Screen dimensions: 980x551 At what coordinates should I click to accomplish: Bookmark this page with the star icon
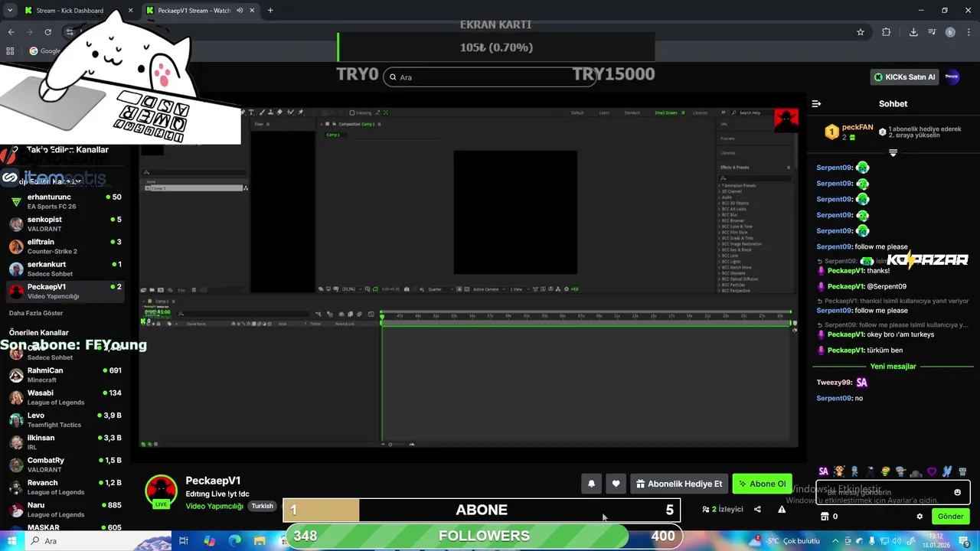[861, 32]
